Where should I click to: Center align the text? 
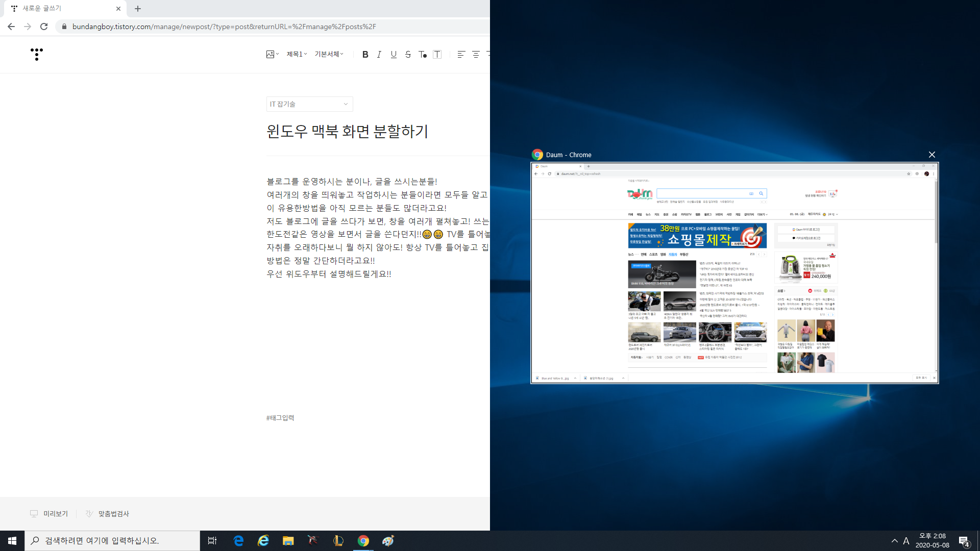coord(476,55)
